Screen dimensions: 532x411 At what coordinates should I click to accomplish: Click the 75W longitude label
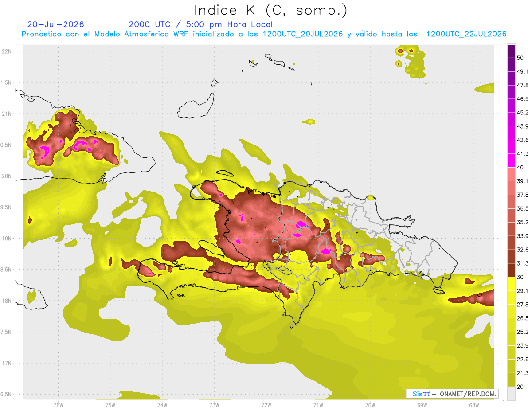pyautogui.click(x=110, y=405)
